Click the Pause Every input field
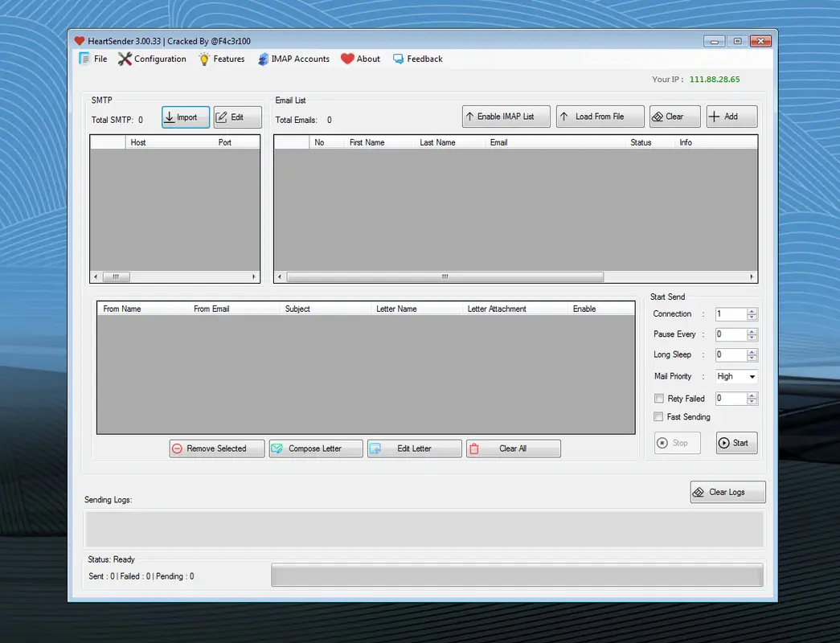 point(730,334)
